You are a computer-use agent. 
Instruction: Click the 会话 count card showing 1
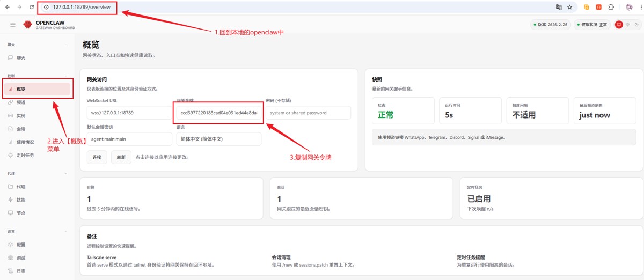362,198
